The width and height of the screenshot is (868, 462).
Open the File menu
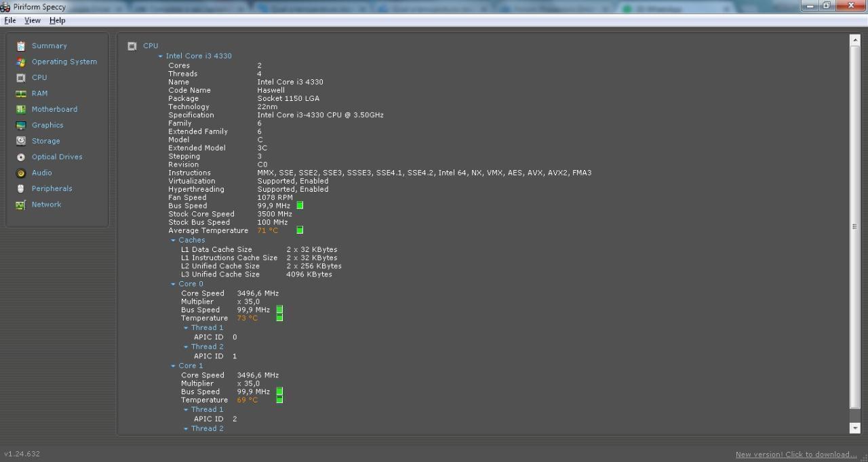click(10, 20)
